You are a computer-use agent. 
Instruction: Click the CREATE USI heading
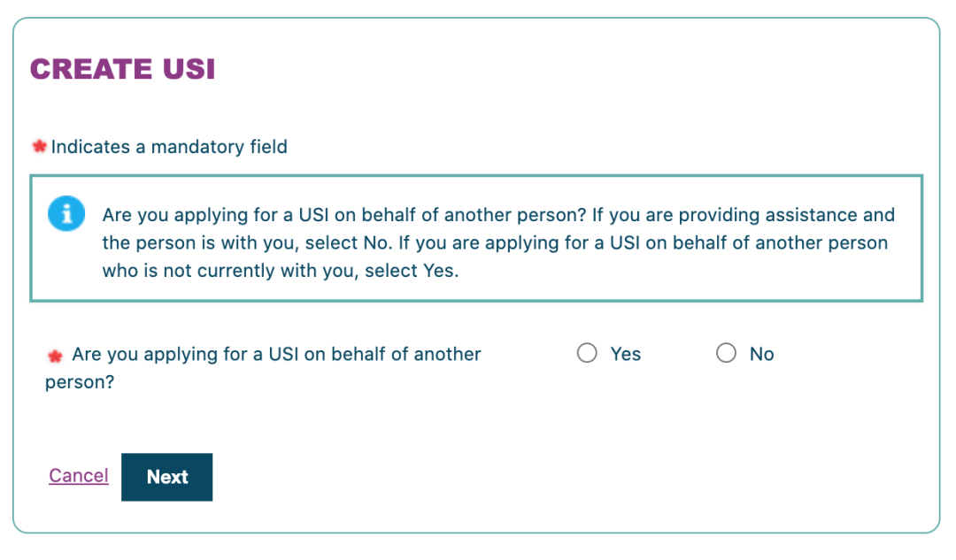(122, 69)
